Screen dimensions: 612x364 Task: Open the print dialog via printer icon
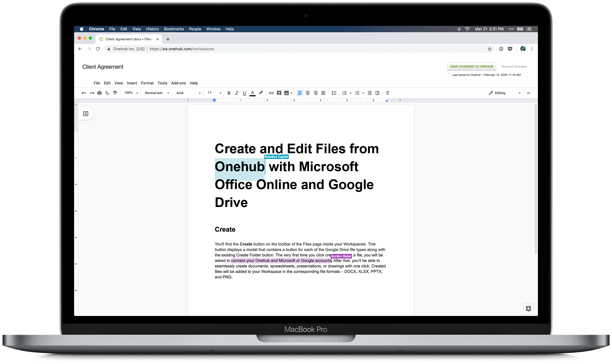pyautogui.click(x=100, y=93)
